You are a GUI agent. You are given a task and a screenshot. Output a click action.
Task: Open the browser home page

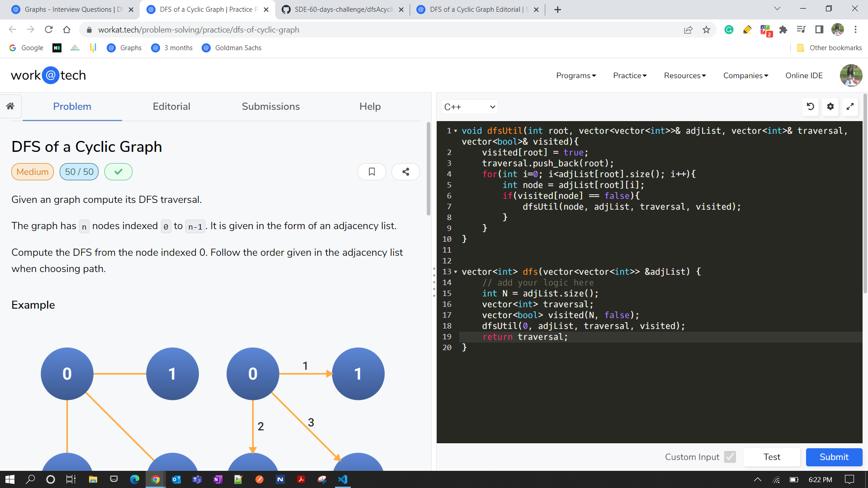click(67, 30)
